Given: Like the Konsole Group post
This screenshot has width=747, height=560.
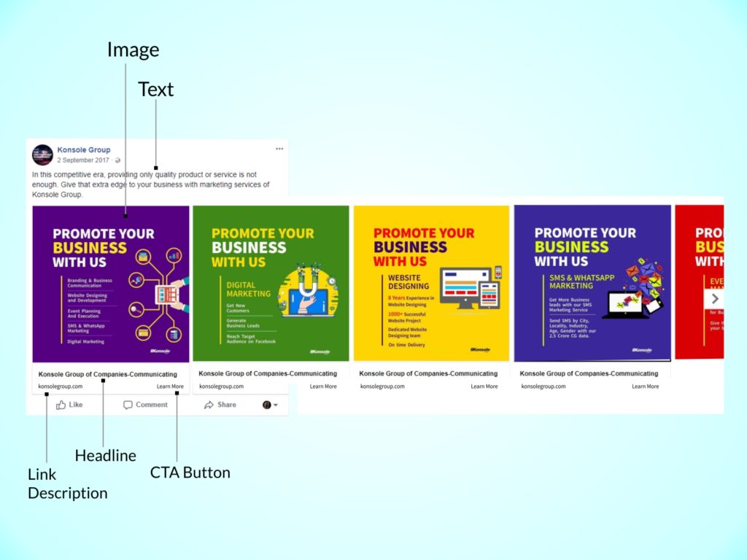Looking at the screenshot, I should 69,405.
